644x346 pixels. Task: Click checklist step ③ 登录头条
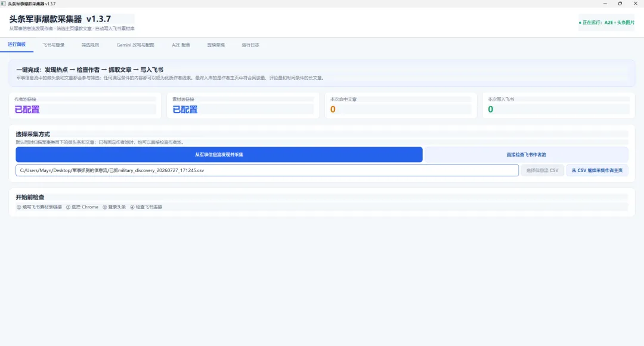(x=114, y=207)
